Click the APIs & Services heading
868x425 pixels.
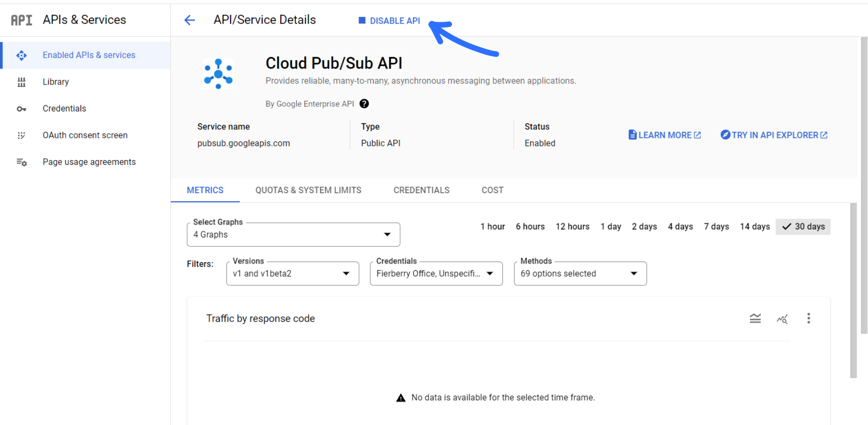(84, 20)
